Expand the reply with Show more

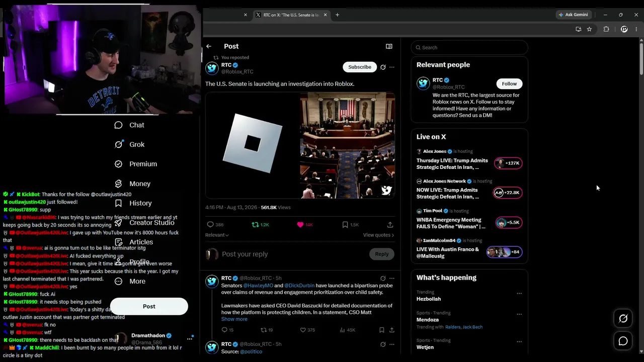pyautogui.click(x=234, y=319)
